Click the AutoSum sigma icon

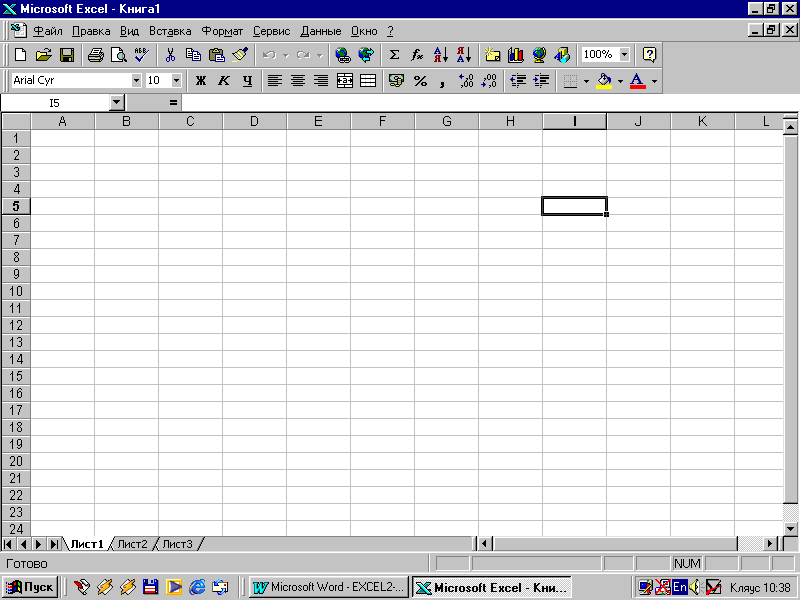click(x=394, y=55)
